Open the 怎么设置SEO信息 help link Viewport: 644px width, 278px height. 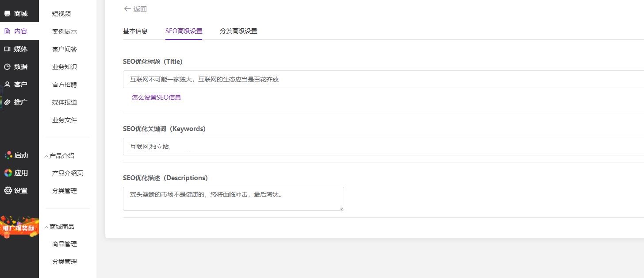(x=156, y=97)
